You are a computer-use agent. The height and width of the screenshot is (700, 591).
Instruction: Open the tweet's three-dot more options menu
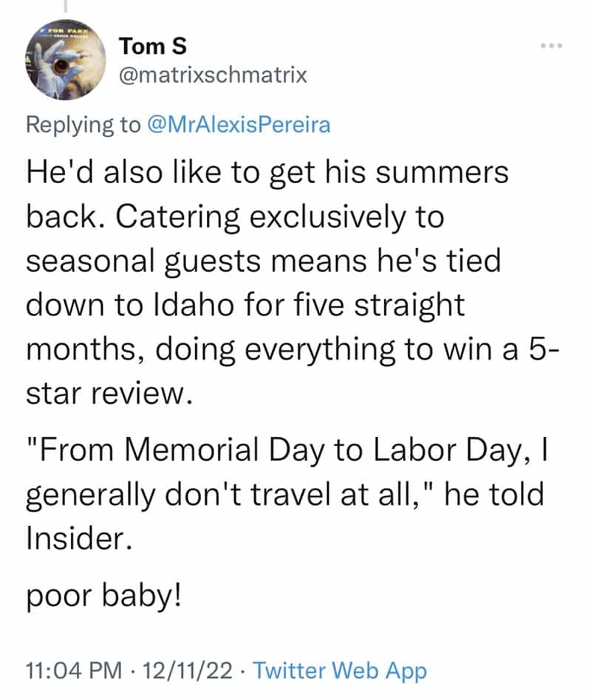pyautogui.click(x=551, y=47)
